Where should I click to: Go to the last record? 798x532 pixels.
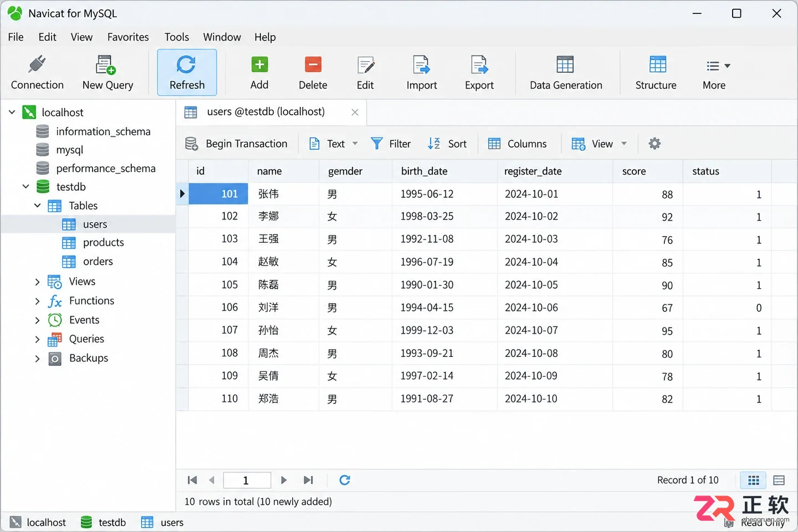click(308, 480)
